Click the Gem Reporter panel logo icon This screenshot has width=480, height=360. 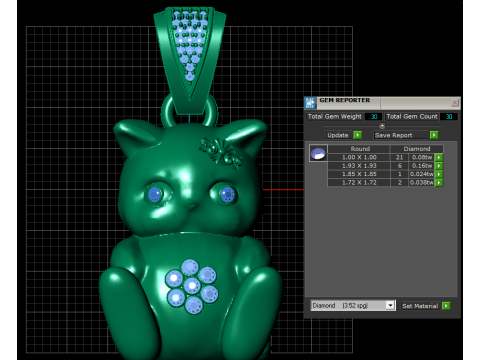point(310,103)
